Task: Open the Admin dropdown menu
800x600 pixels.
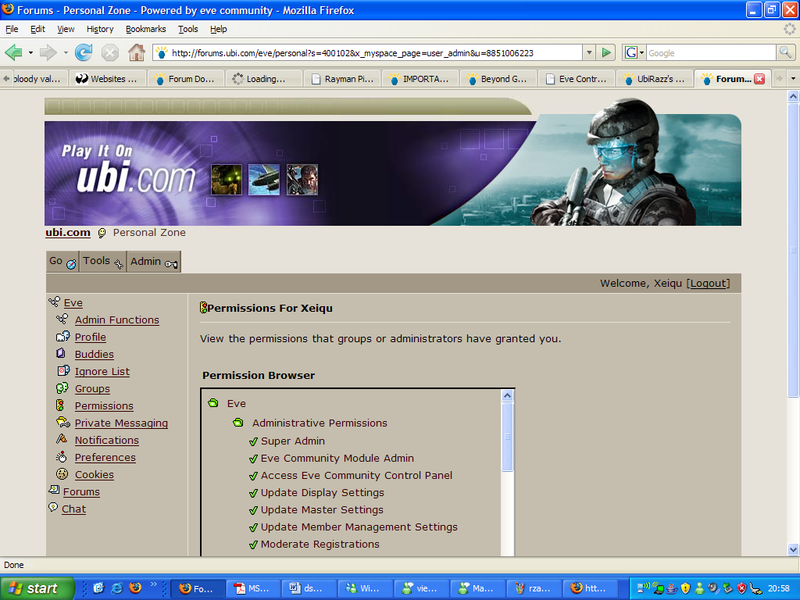Action: click(x=154, y=261)
